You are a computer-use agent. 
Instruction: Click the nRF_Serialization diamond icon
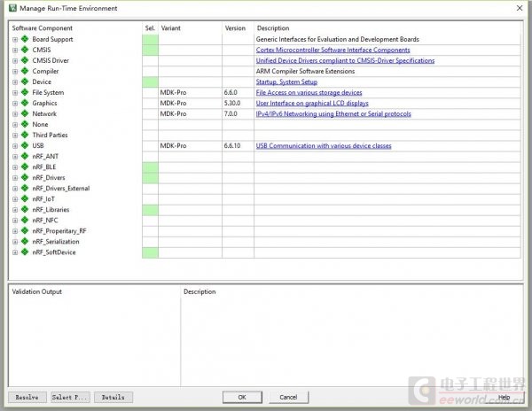pos(25,241)
